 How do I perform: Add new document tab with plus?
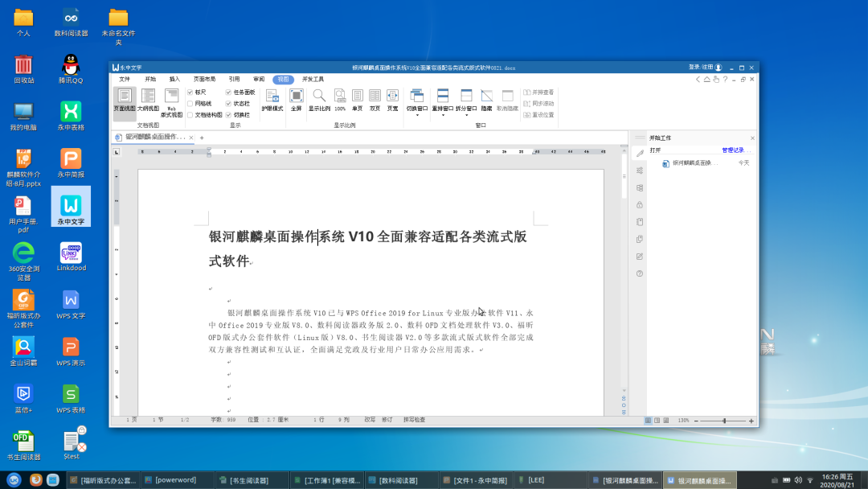pyautogui.click(x=202, y=138)
